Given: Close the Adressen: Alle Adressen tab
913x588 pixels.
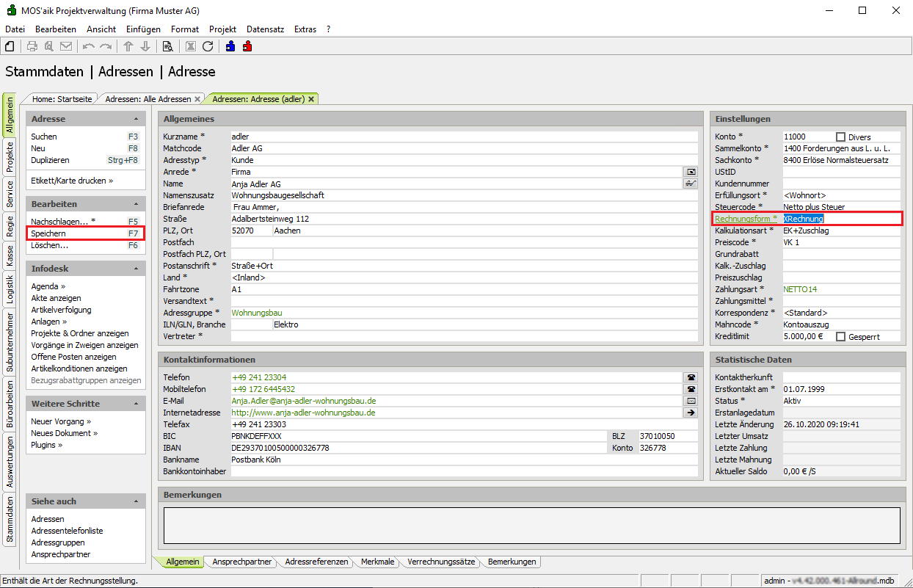Looking at the screenshot, I should pos(197,99).
